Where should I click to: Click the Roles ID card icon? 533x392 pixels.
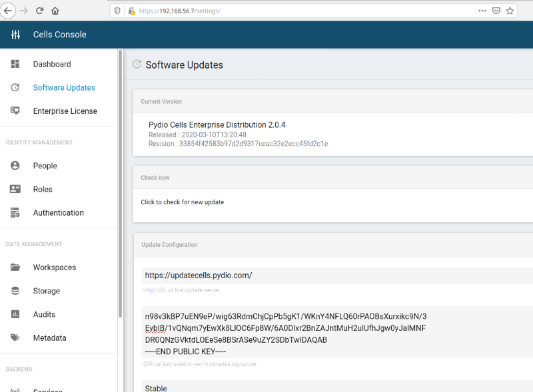pyautogui.click(x=15, y=189)
